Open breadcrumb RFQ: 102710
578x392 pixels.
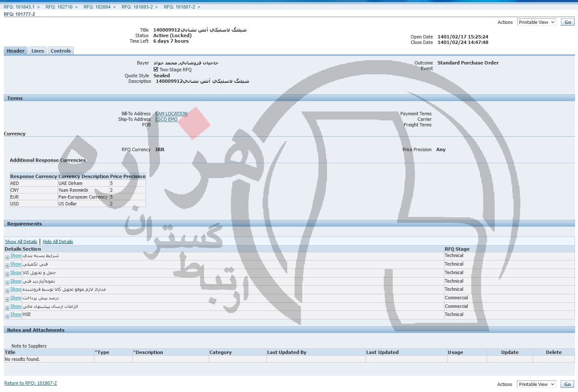click(59, 7)
